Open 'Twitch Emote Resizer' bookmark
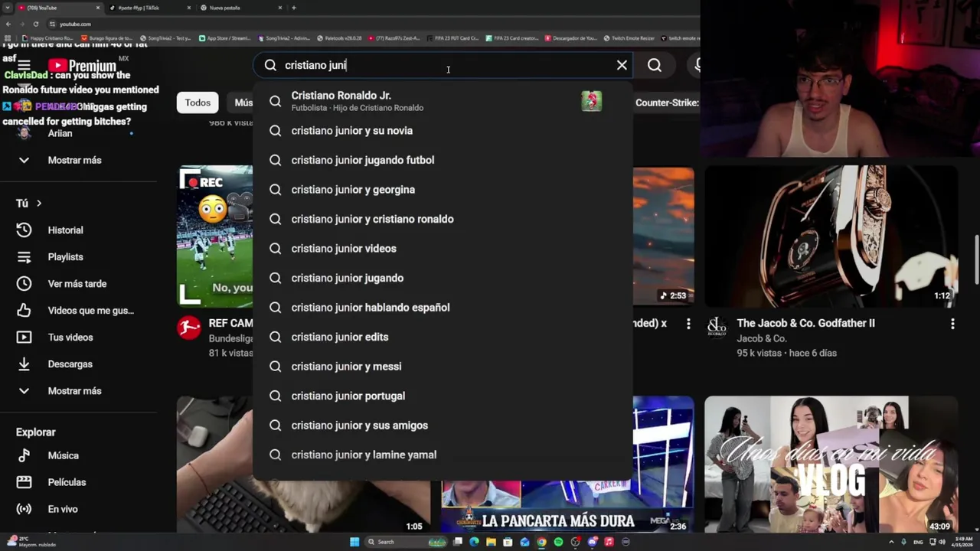This screenshot has height=551, width=980. coord(629,37)
